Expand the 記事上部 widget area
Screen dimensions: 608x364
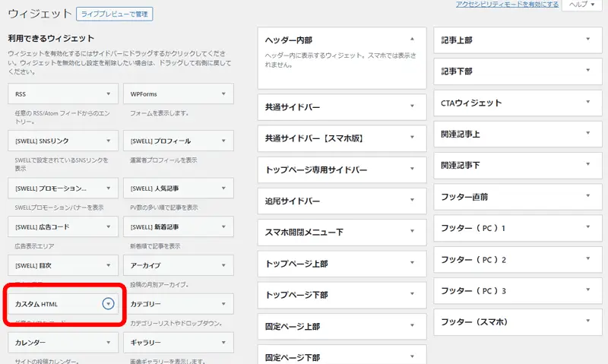point(587,39)
